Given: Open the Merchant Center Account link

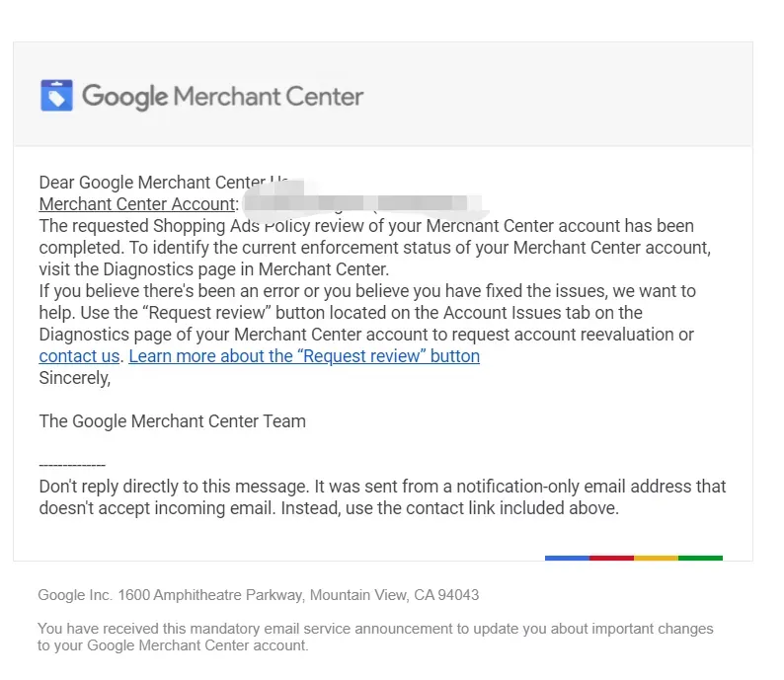Looking at the screenshot, I should [x=137, y=204].
